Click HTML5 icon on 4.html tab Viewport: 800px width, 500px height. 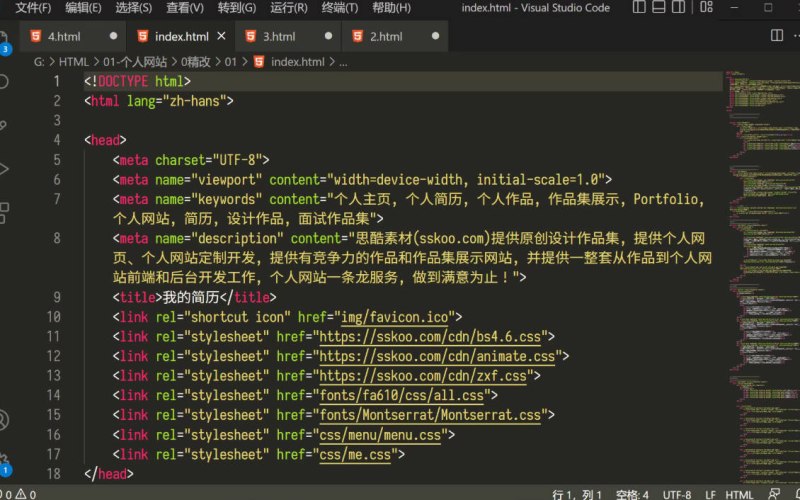point(36,36)
